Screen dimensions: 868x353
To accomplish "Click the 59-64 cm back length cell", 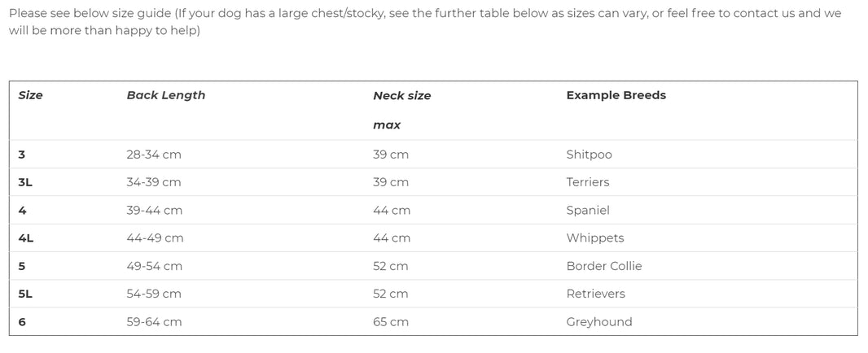I will pyautogui.click(x=154, y=322).
